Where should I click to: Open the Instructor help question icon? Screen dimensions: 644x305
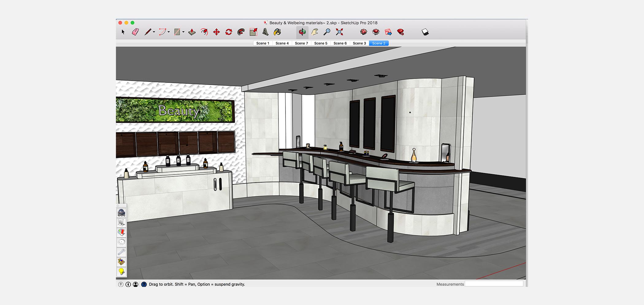point(144,284)
